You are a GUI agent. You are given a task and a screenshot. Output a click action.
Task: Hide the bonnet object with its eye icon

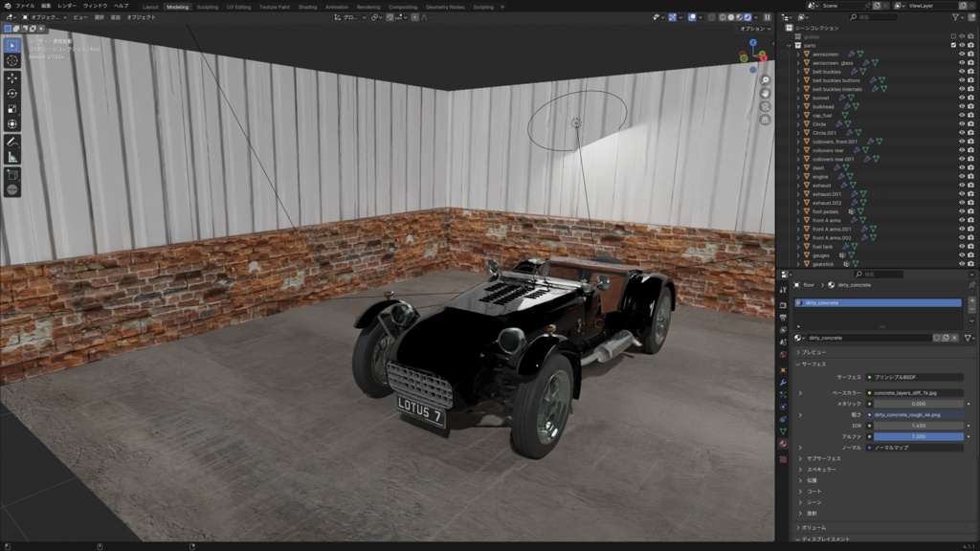coord(962,99)
